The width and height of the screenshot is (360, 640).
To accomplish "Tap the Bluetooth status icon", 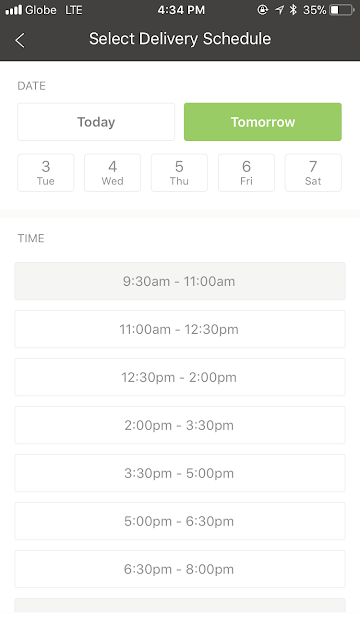I will pos(293,10).
